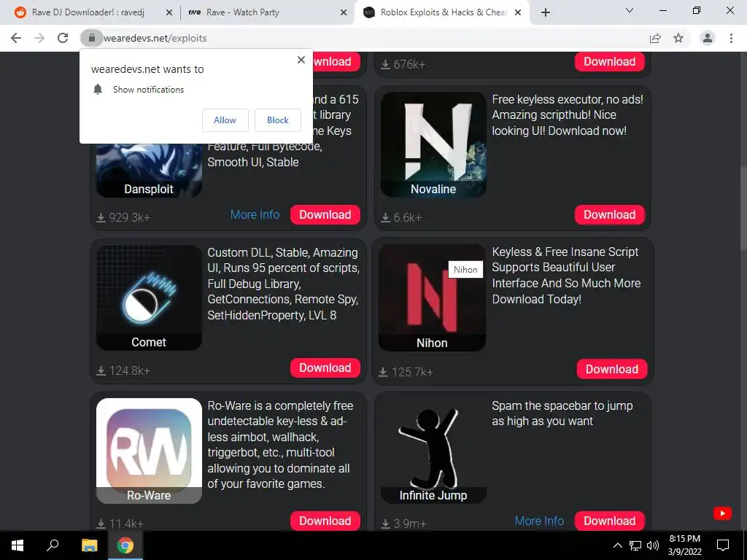Screen dimensions: 747x560
Task: Open Chrome three-dot menu
Action: [x=731, y=38]
